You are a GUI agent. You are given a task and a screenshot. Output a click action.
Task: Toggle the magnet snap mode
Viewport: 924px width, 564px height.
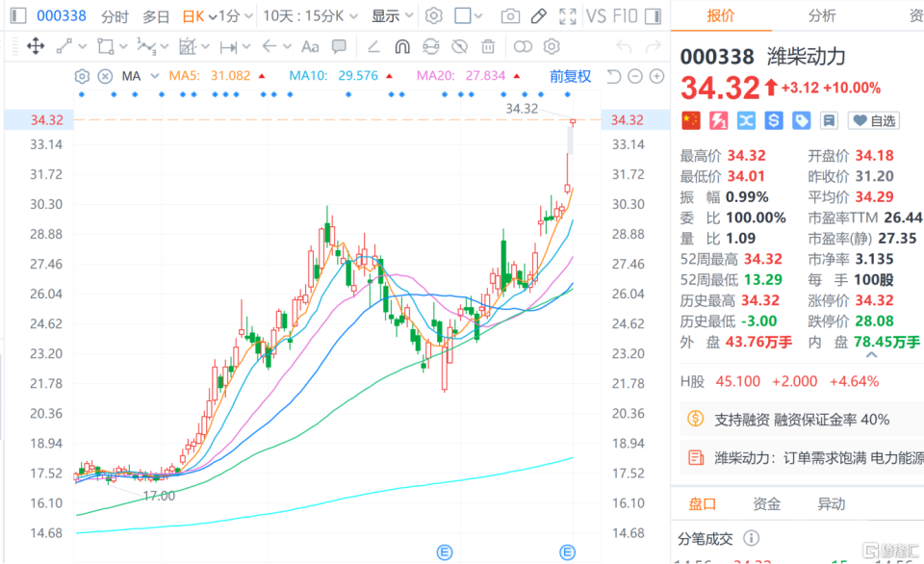pyautogui.click(x=402, y=46)
